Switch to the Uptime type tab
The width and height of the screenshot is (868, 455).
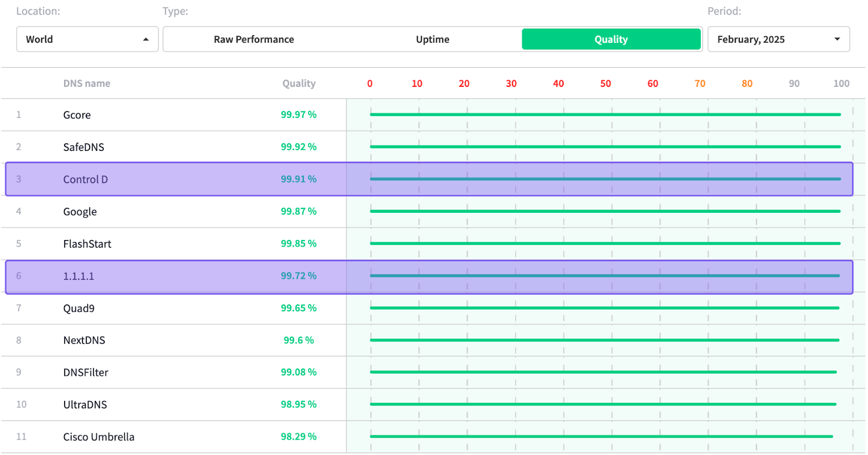432,39
